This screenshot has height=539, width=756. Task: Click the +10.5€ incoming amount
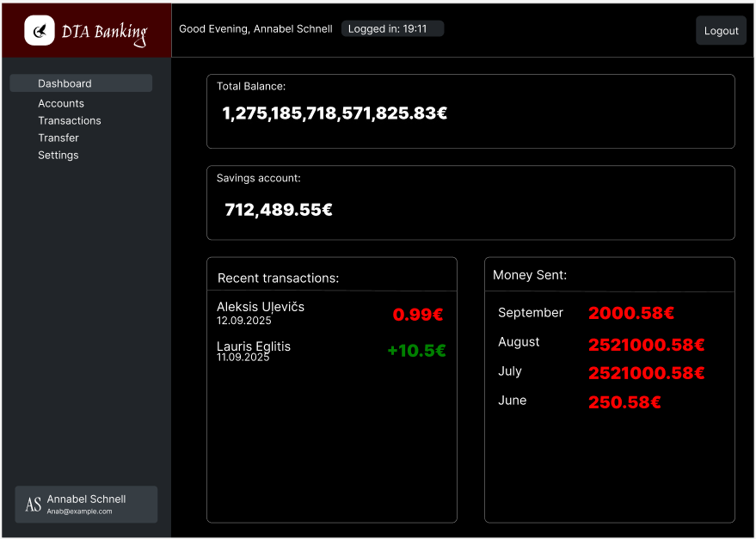pyautogui.click(x=416, y=351)
